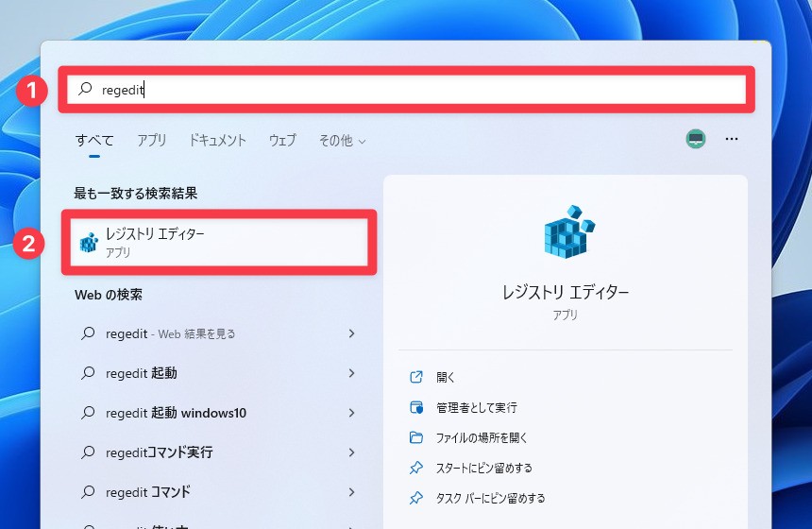The width and height of the screenshot is (812, 529).
Task: Expand arrow for regedit Web 結果を見る
Action: (351, 333)
